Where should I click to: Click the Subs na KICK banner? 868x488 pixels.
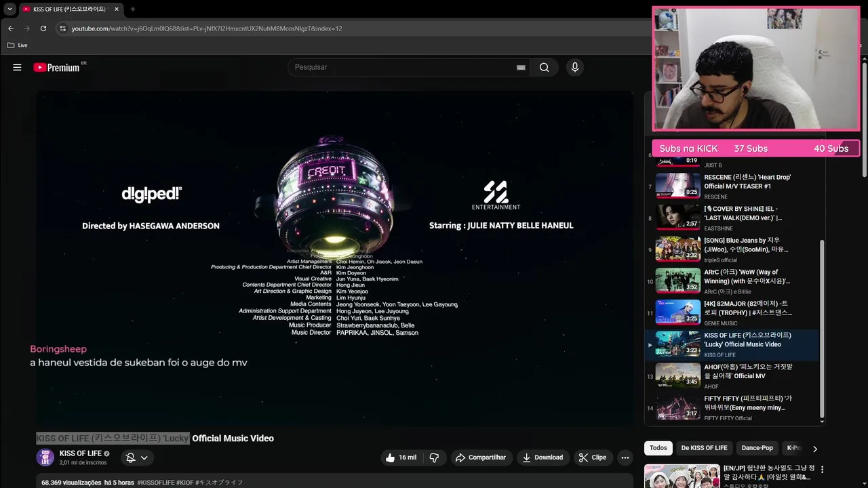(755, 148)
